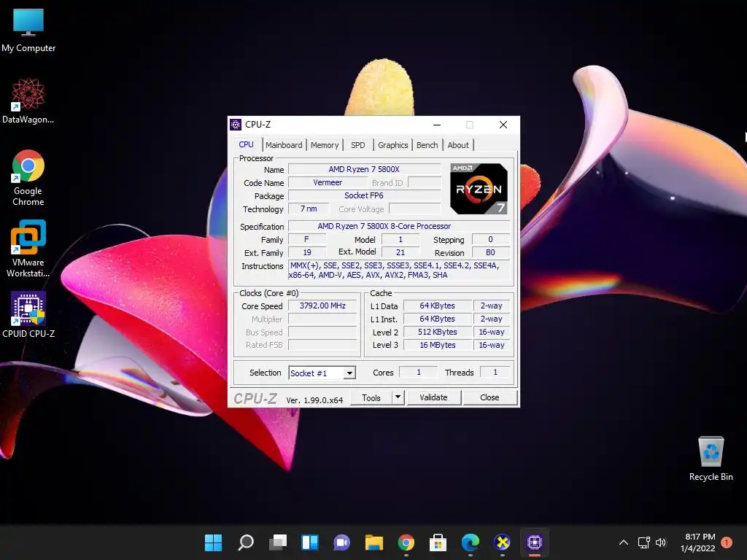Switch to the SPD tab

point(357,145)
